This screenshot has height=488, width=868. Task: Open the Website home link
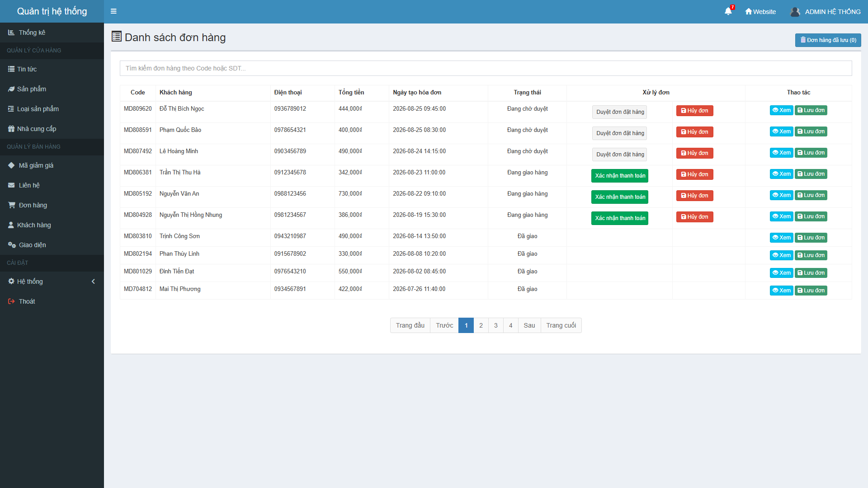[760, 12]
